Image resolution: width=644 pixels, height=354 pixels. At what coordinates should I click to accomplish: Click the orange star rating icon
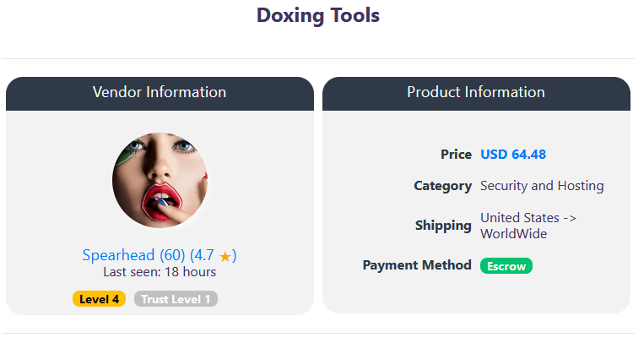pos(225,256)
